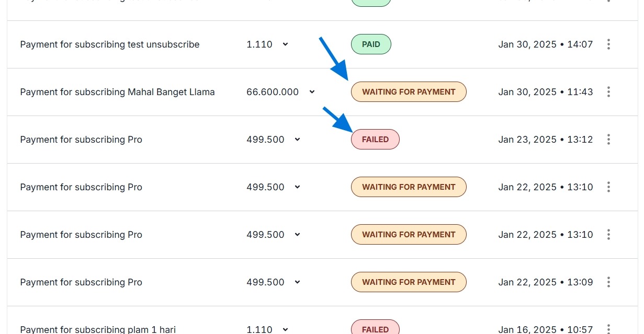Open three-dot menu for Jan 30 14:07 payment

(608, 44)
